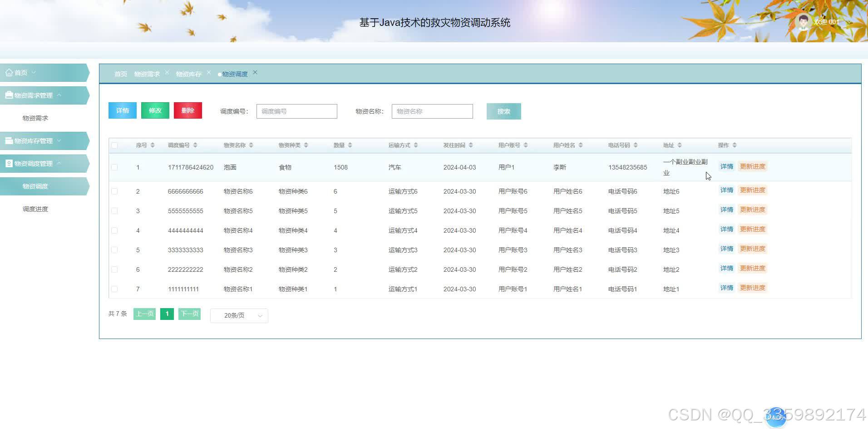The width and height of the screenshot is (868, 429).
Task: Sort table by 调度编号 arrows
Action: coord(195,145)
